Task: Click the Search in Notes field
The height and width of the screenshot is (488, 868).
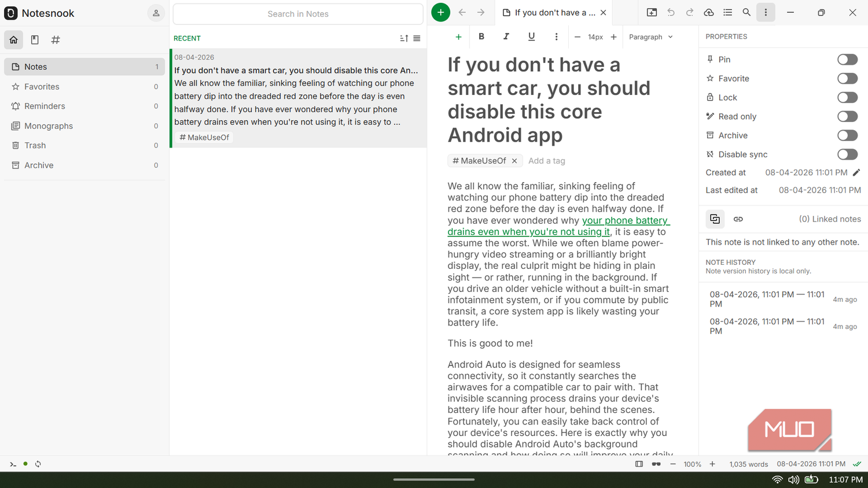Action: pos(298,14)
